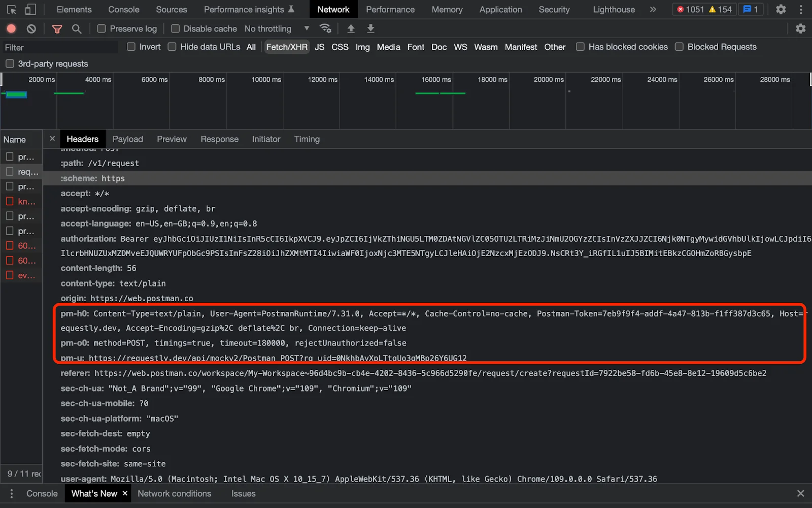Close the bottom drawer panel

pyautogui.click(x=801, y=494)
